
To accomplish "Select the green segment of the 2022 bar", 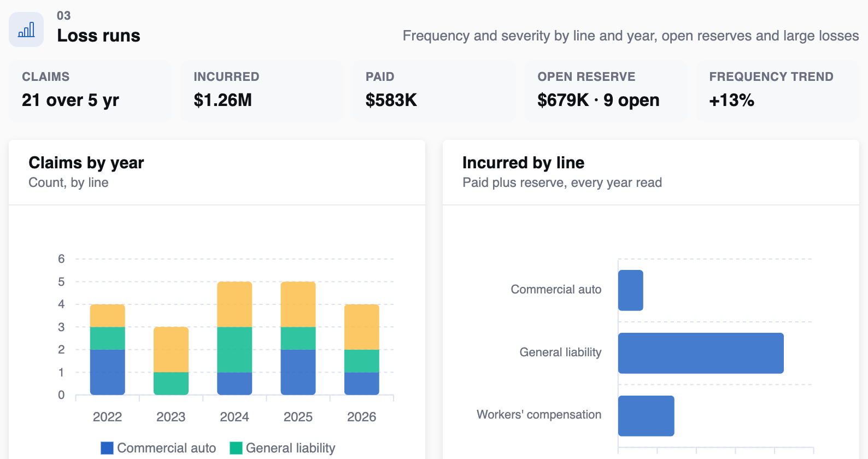I will tap(108, 338).
